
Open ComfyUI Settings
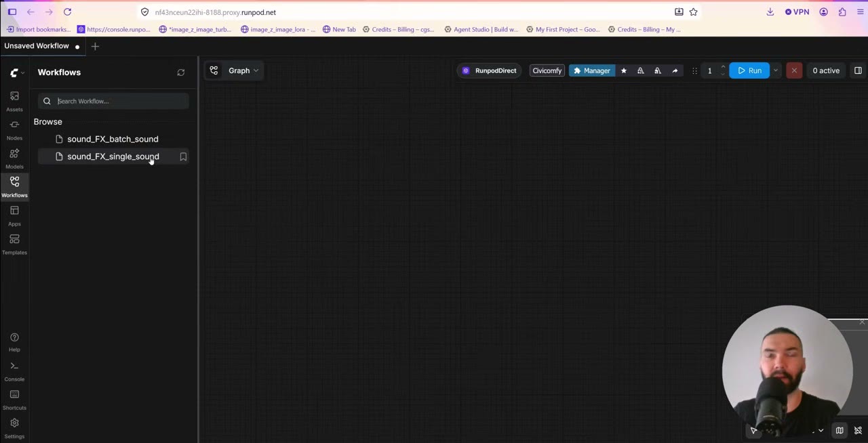click(x=14, y=427)
